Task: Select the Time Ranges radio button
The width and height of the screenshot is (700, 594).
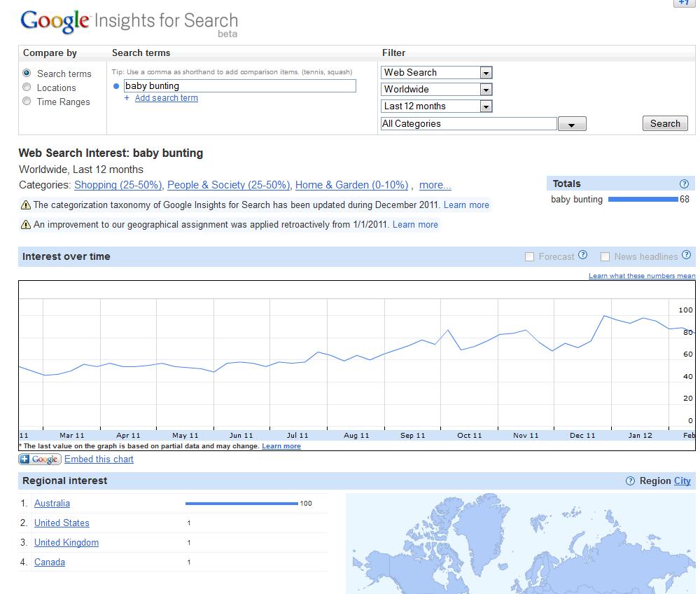Action: 27,102
